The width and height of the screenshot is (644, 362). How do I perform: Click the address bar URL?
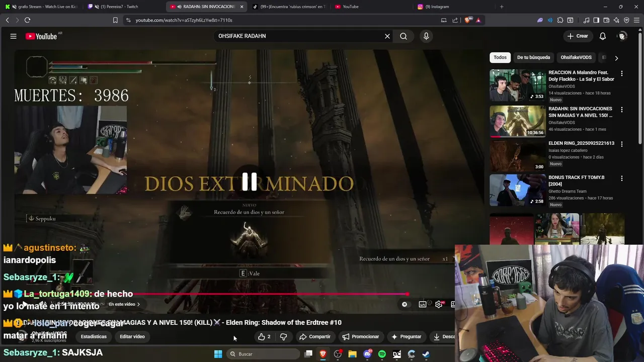184,20
